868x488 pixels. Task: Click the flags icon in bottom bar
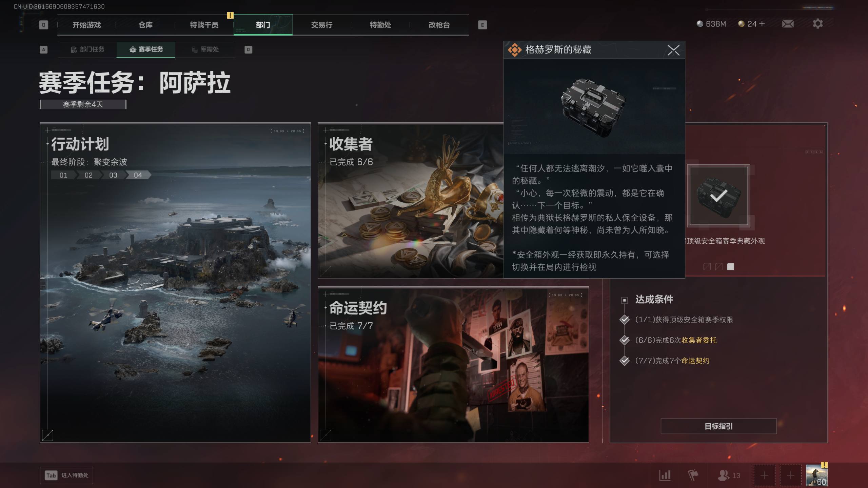click(x=693, y=475)
